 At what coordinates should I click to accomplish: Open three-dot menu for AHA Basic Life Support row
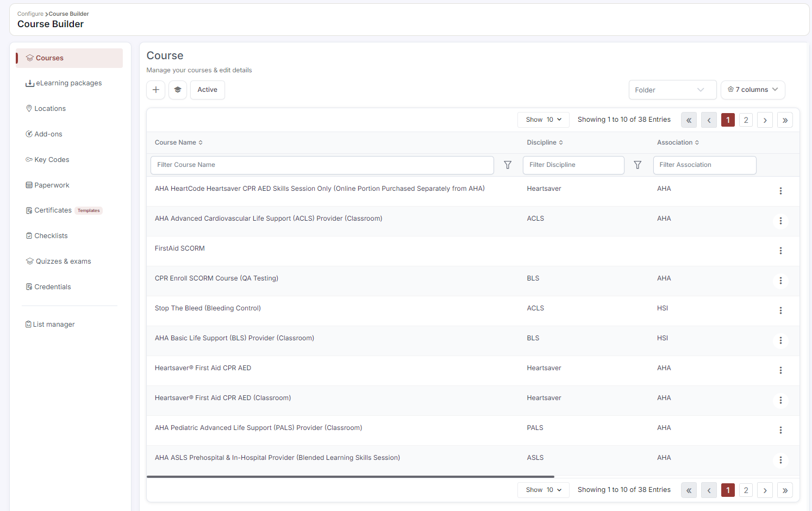[780, 340]
